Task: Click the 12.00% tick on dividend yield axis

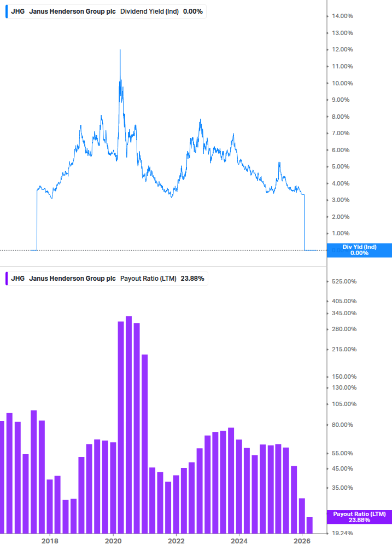Action: click(x=342, y=49)
